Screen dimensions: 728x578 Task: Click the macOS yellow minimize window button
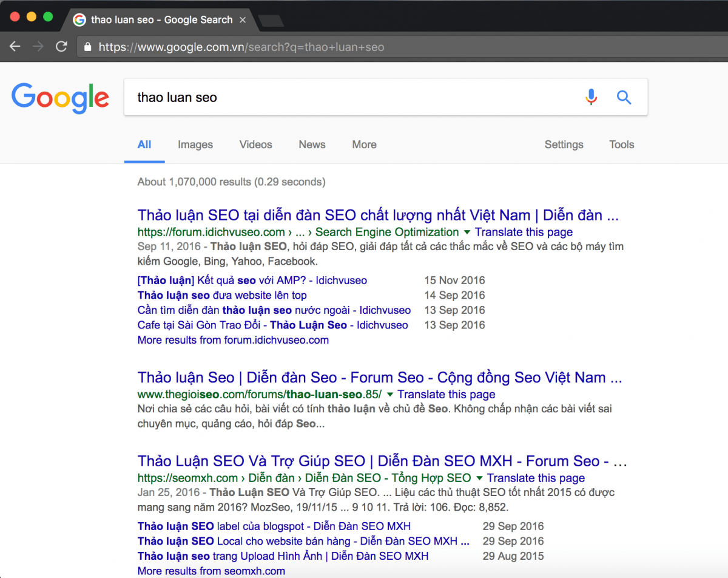click(32, 16)
